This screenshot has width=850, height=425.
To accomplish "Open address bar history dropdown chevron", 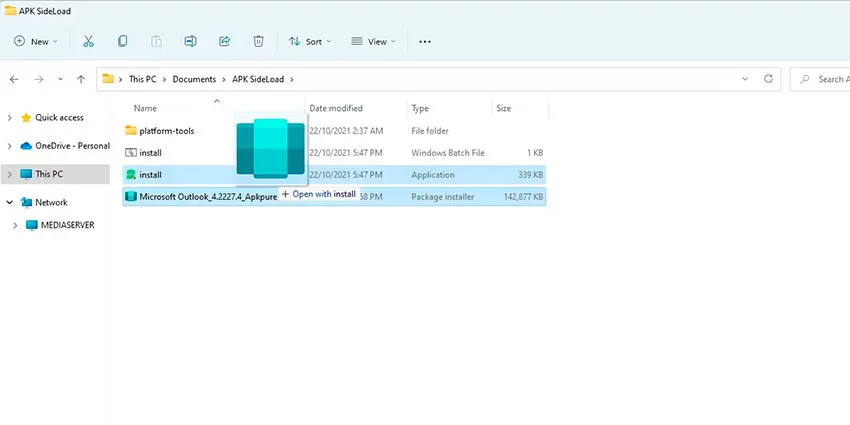I will pyautogui.click(x=745, y=79).
